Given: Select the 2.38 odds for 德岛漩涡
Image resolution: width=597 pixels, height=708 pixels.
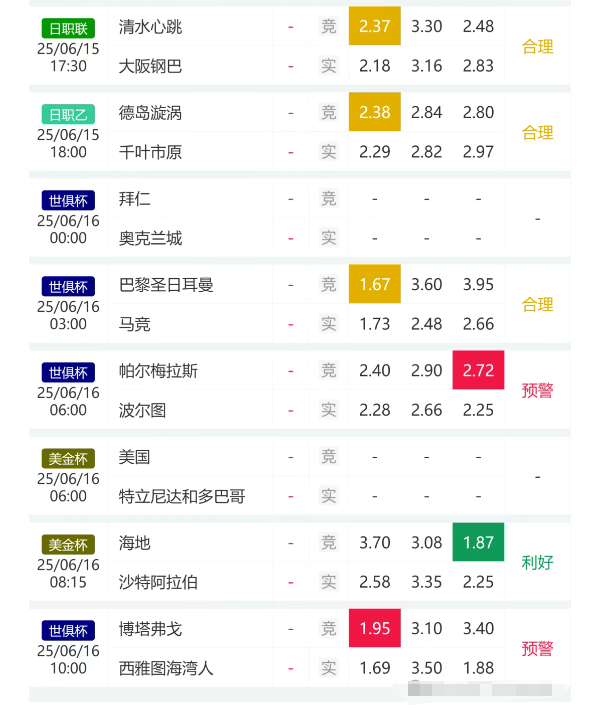Looking at the screenshot, I should [375, 112].
